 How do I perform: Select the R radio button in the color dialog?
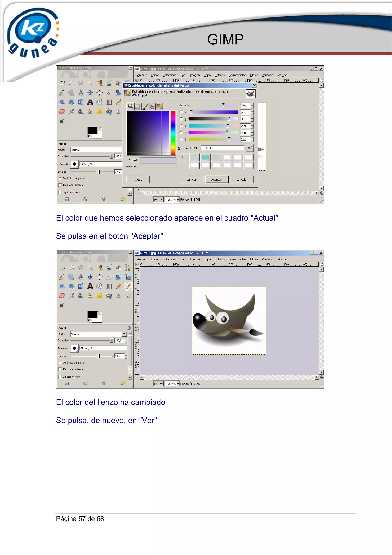coord(181,126)
